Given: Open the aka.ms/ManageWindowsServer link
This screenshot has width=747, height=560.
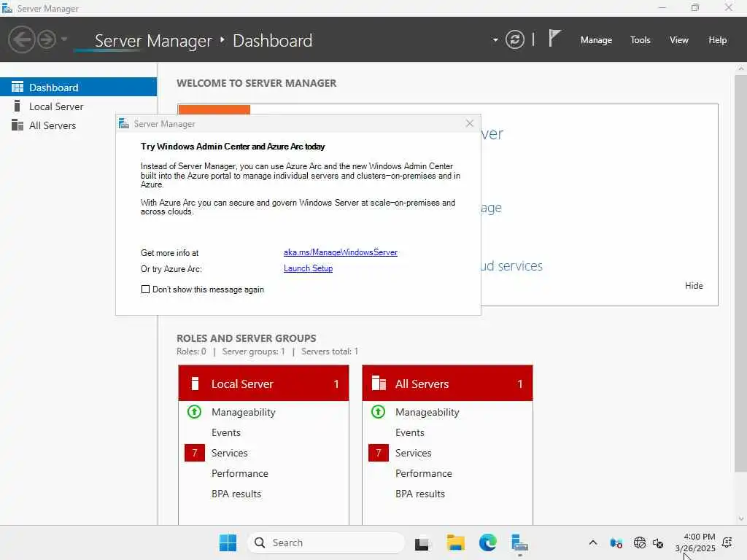Looking at the screenshot, I should point(340,252).
